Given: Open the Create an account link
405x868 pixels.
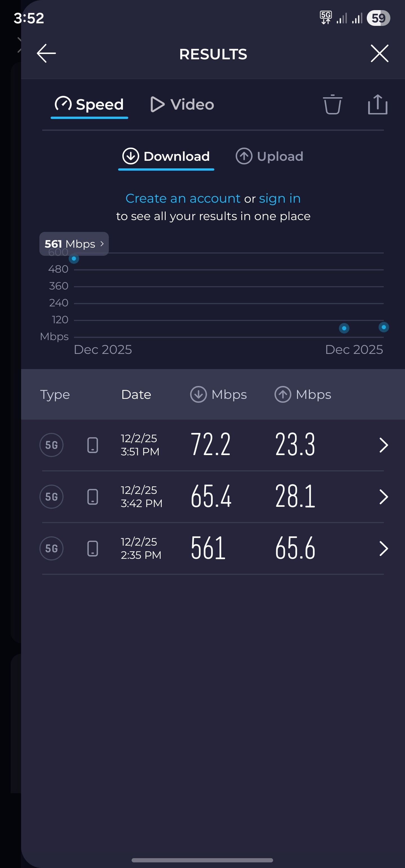Looking at the screenshot, I should pyautogui.click(x=183, y=198).
